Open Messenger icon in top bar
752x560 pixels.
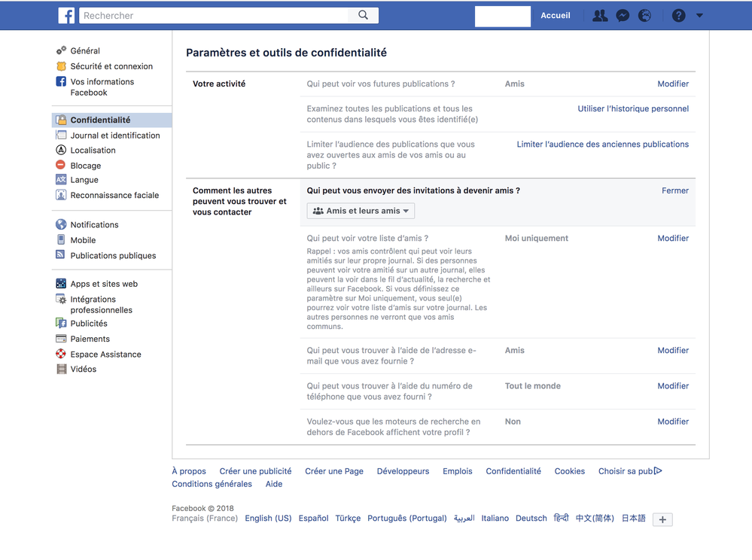[x=623, y=16]
